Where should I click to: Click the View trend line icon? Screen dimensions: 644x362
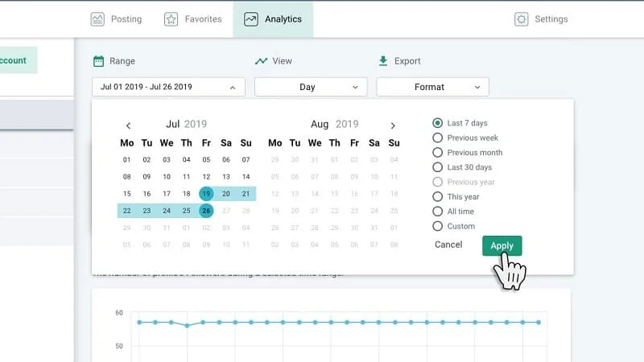click(x=261, y=61)
